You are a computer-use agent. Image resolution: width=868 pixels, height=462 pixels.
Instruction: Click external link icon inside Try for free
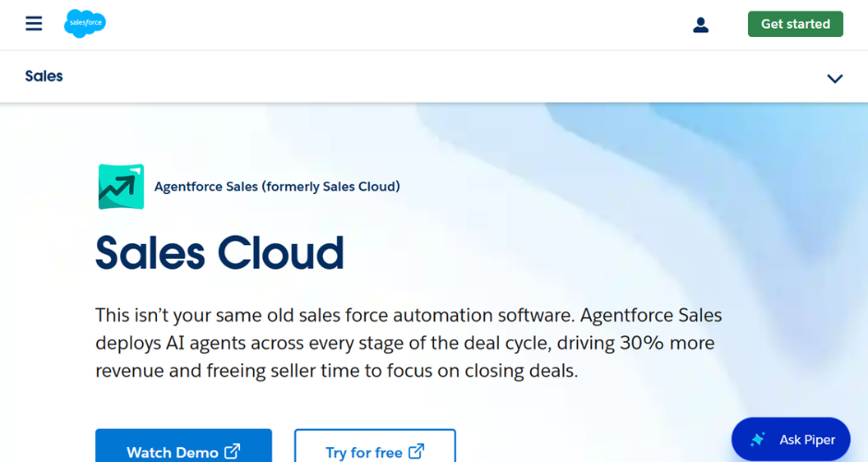coord(416,451)
